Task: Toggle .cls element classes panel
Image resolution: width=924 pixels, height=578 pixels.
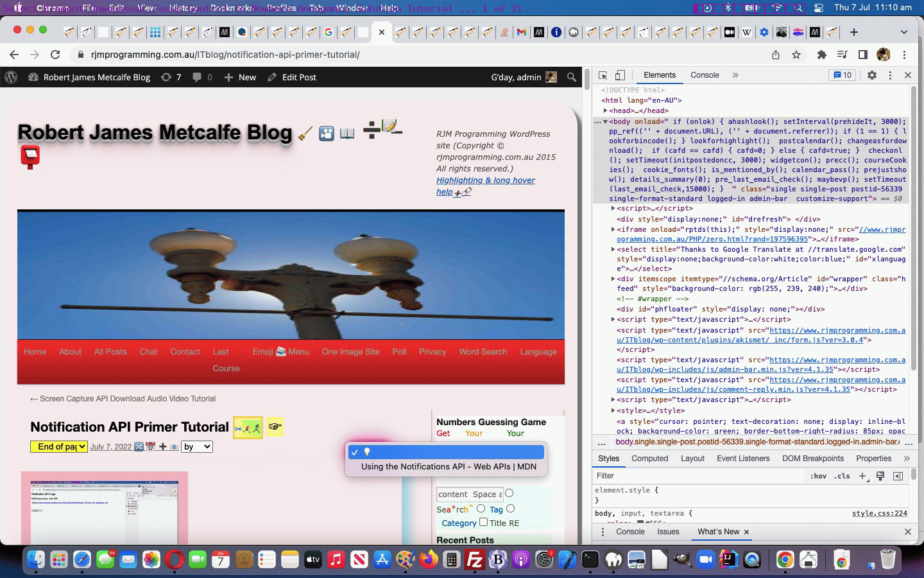Action: click(843, 476)
